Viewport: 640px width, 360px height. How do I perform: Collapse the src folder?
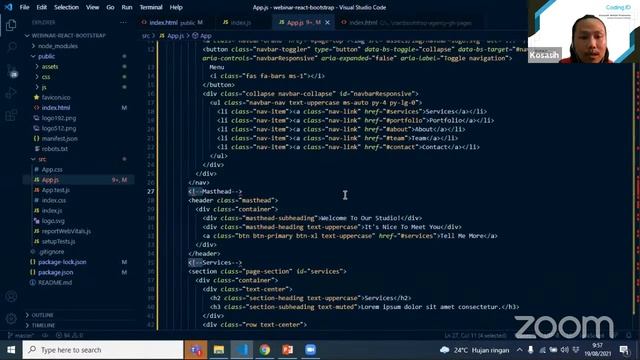(42, 159)
